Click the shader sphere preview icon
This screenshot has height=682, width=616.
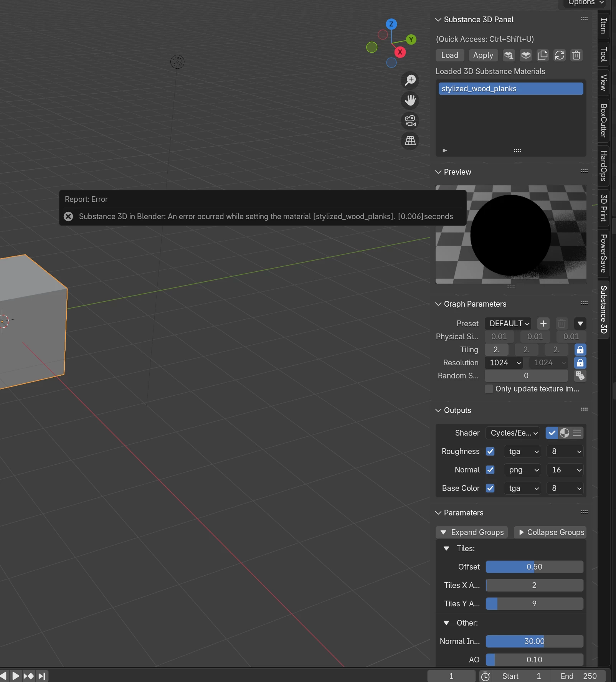(x=565, y=433)
